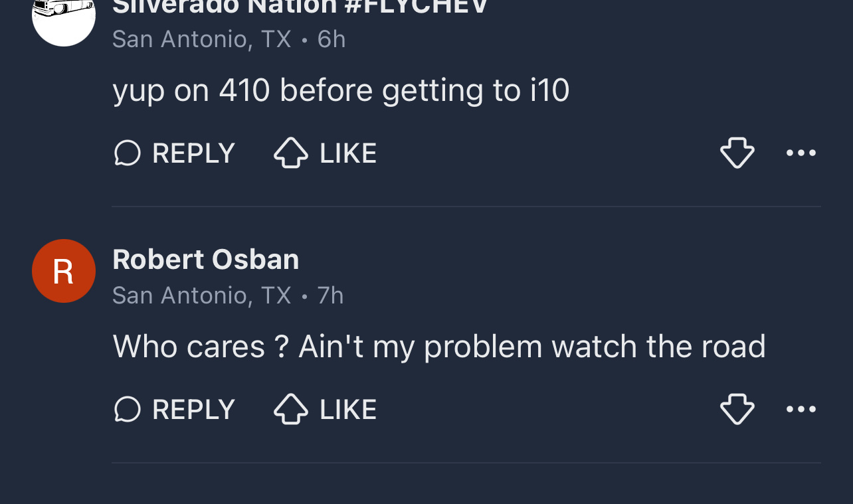Open Robert Osban's red R avatar

click(64, 271)
